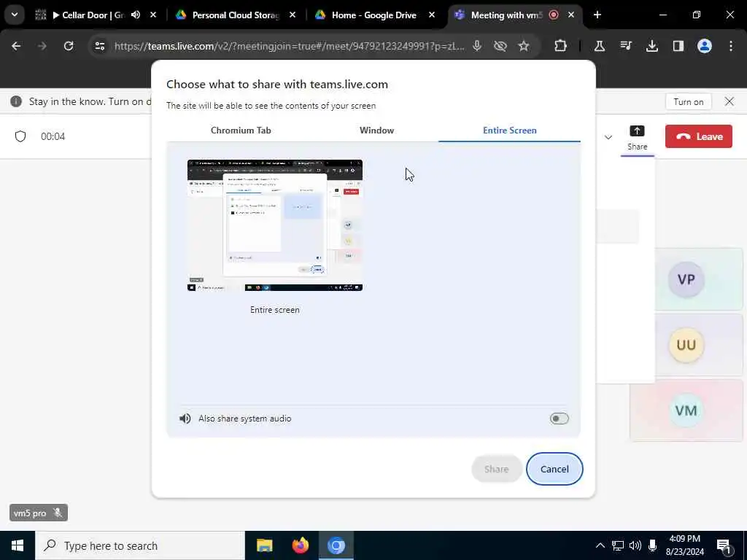
Task: Click the Chromium taskbar icon
Action: tap(336, 545)
